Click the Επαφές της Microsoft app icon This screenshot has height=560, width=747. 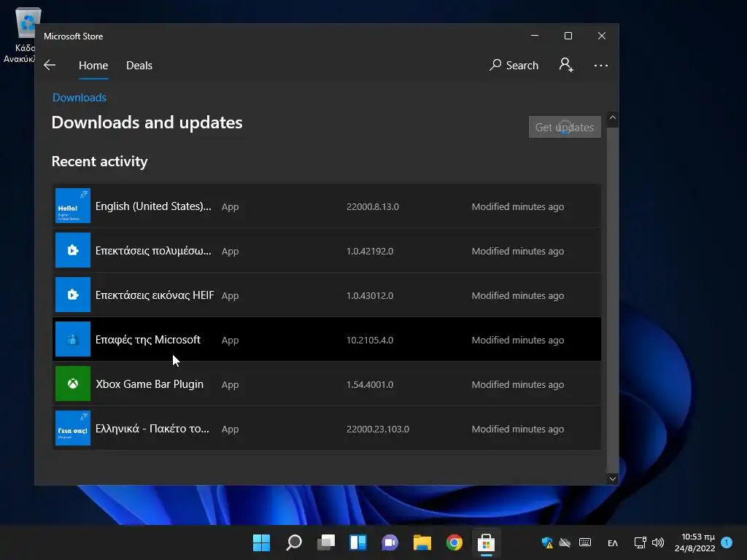(73, 339)
